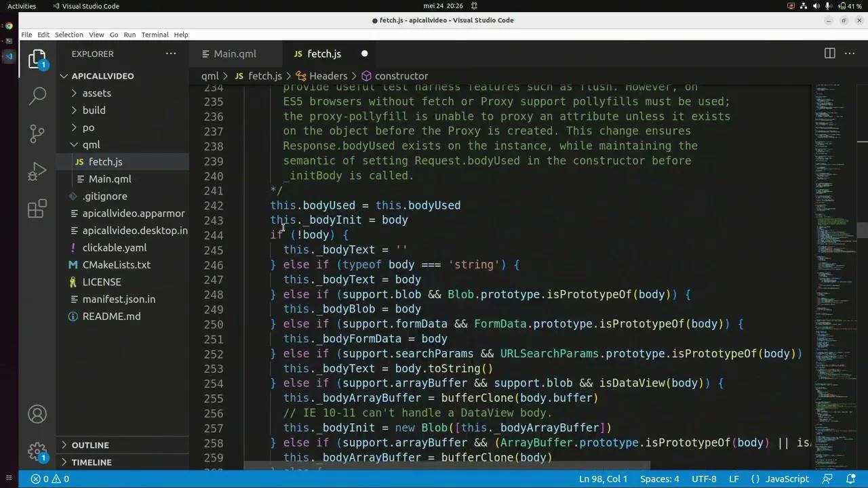868x488 pixels.
Task: Click the Manage gear icon
Action: coord(37,451)
